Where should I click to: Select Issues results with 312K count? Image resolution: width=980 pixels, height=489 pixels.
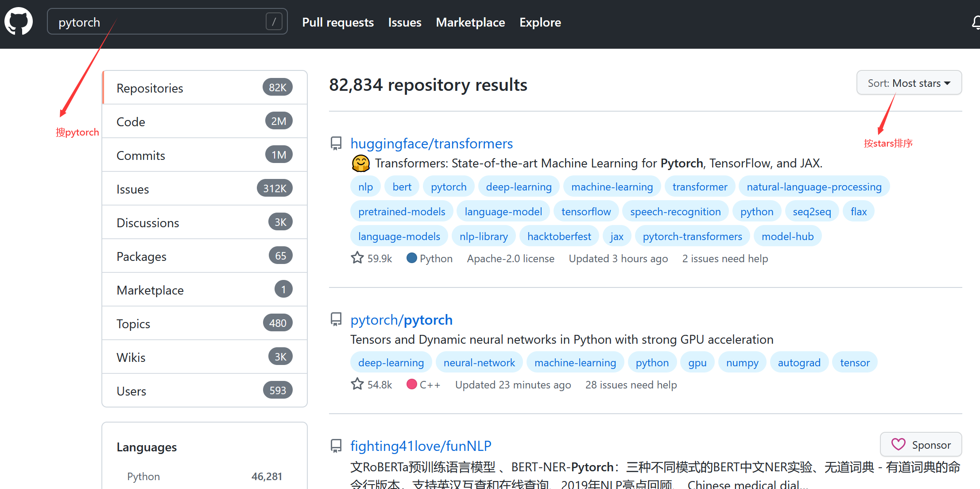[205, 189]
